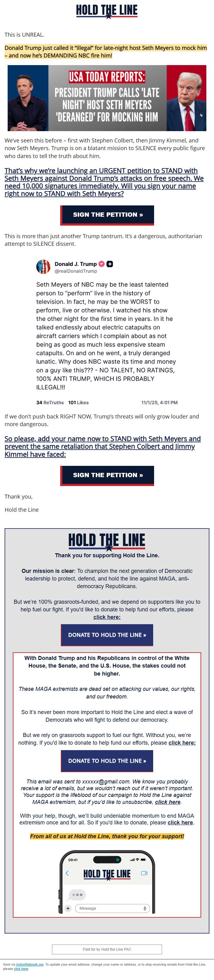Screen dimensions: 214x980
Task: Tap the microphone icon in the Message field
Action: point(145,908)
